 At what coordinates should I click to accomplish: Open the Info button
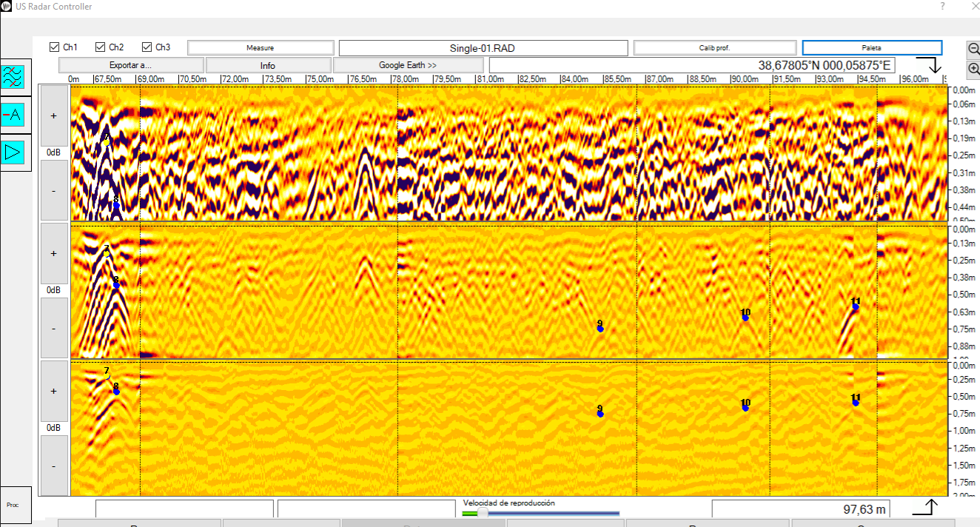point(268,65)
